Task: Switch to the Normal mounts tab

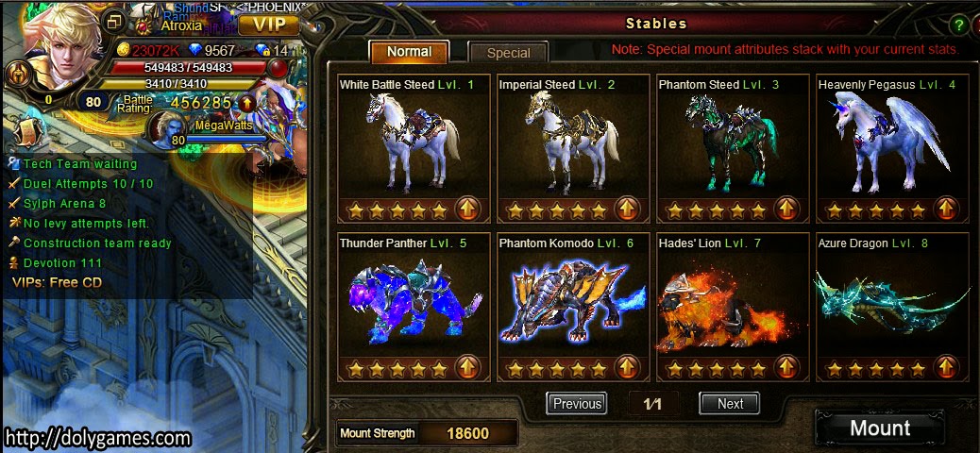Action: click(409, 52)
